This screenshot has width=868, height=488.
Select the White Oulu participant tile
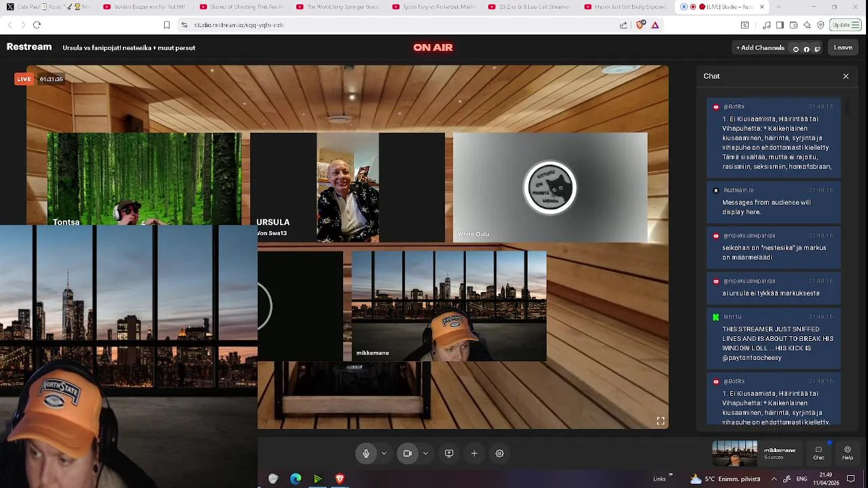click(550, 187)
